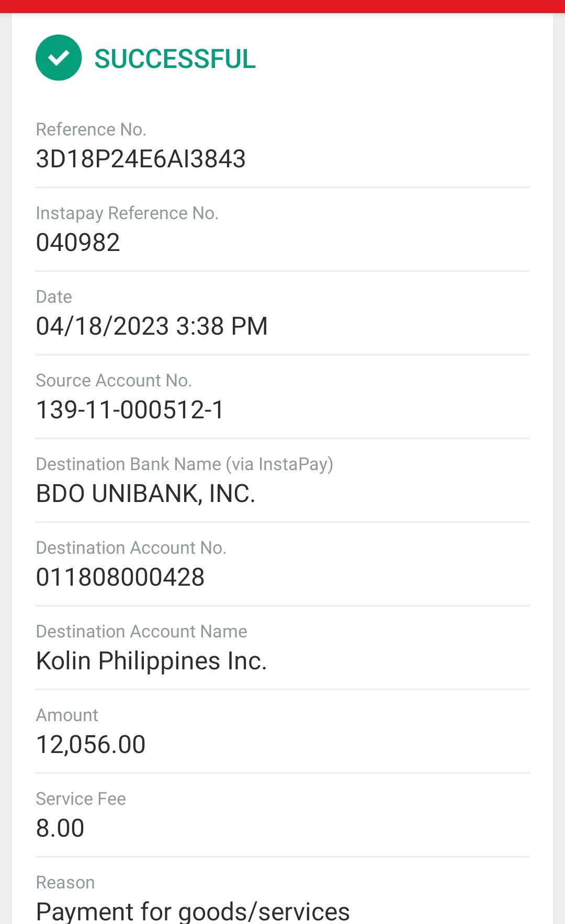The image size is (565, 924).
Task: Tap the Kolin Philippines Inc. account name
Action: [151, 661]
